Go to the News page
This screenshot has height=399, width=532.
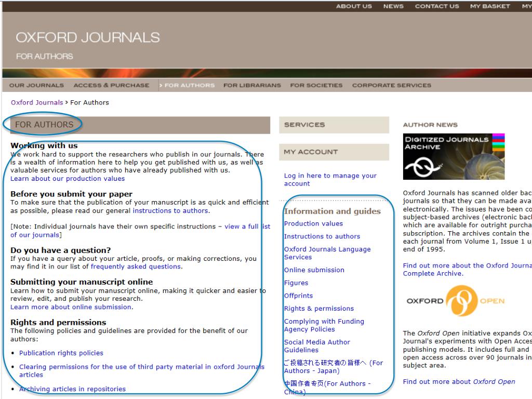393,6
